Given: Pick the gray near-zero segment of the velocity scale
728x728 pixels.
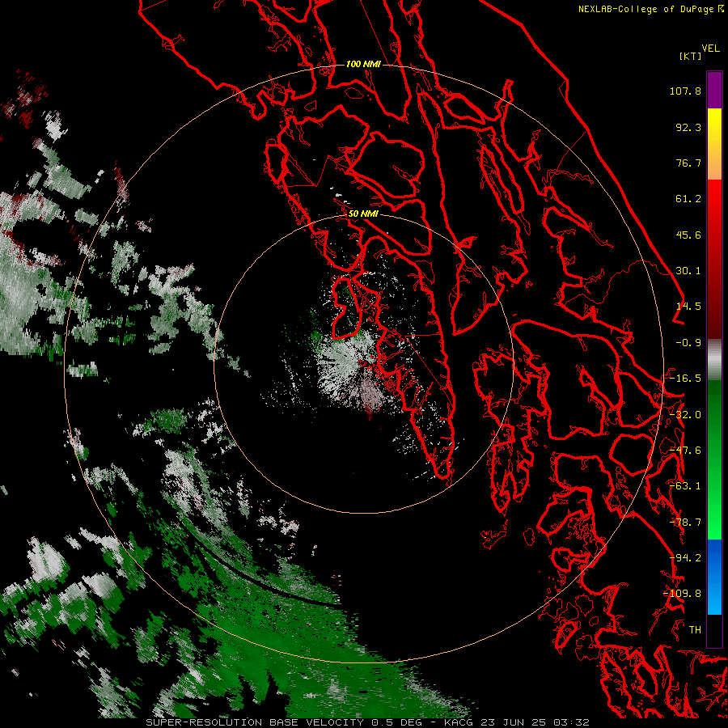Looking at the screenshot, I should (x=714, y=360).
